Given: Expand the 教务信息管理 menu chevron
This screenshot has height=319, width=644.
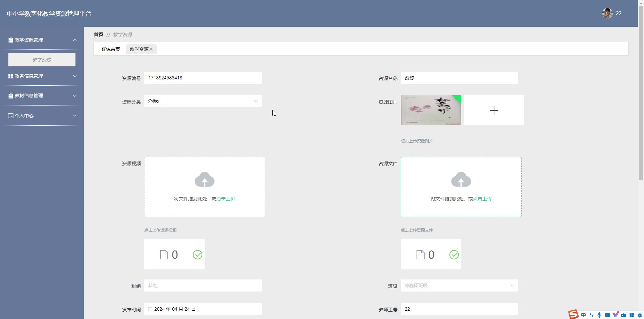Looking at the screenshot, I should pyautogui.click(x=75, y=76).
